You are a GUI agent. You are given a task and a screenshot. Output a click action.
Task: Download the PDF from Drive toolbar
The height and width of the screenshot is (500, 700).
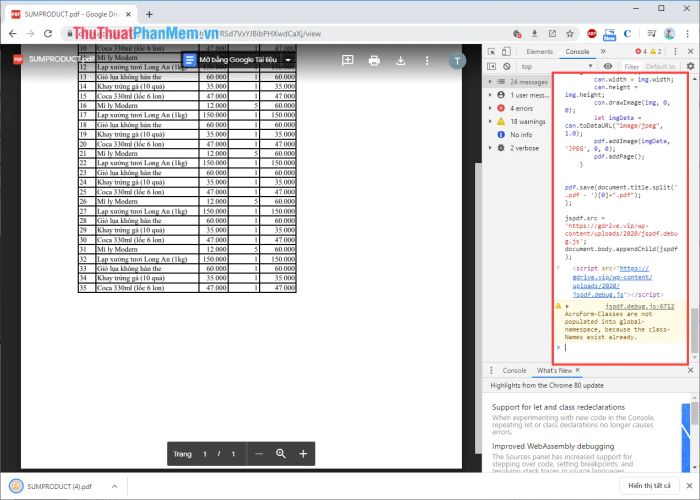pyautogui.click(x=400, y=60)
